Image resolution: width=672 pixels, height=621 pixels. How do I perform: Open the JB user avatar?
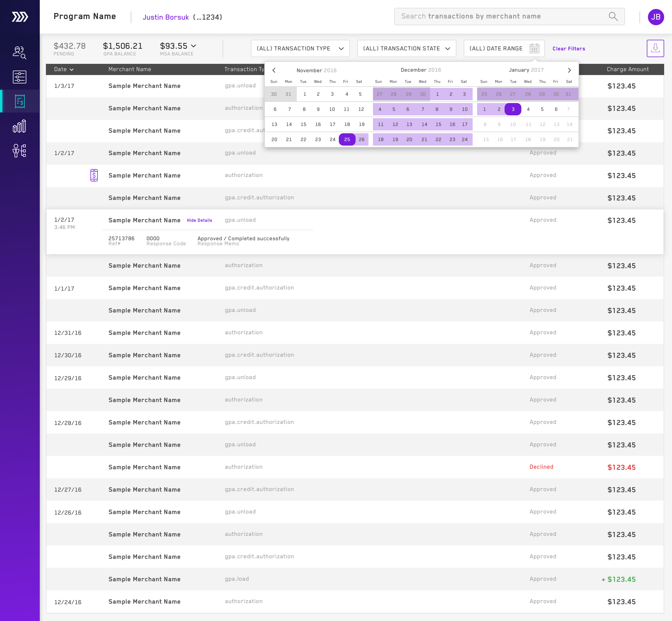pos(655,17)
